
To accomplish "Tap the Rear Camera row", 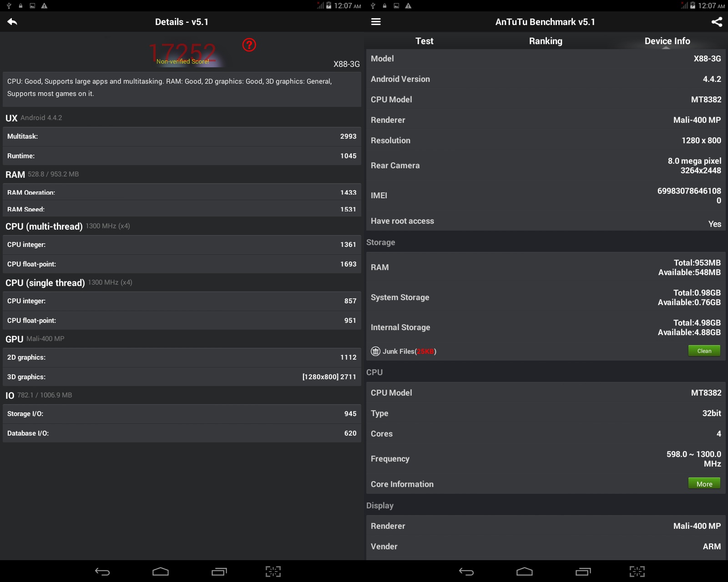I will tap(546, 166).
